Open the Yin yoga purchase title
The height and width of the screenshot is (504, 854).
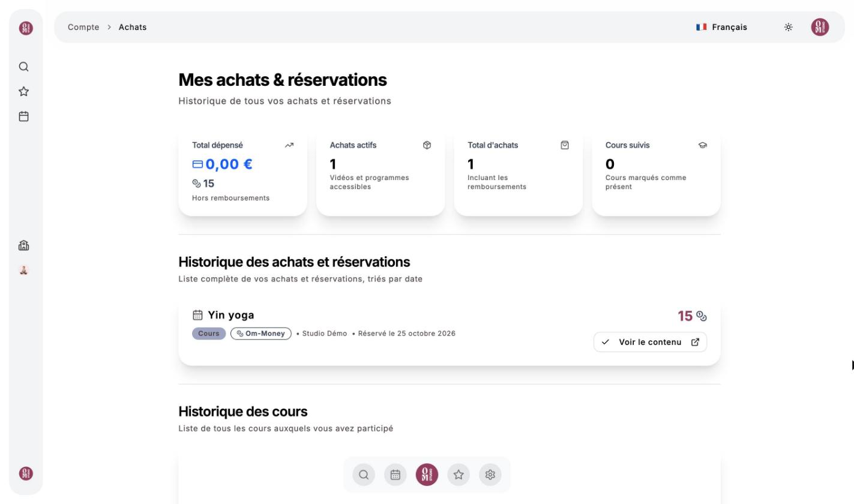(231, 315)
